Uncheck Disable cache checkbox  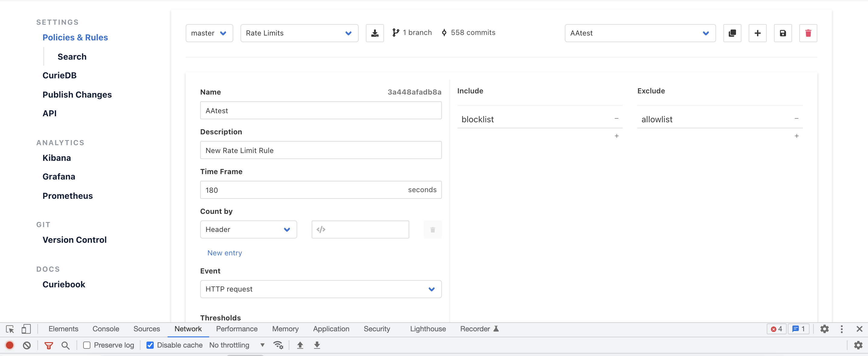tap(150, 345)
